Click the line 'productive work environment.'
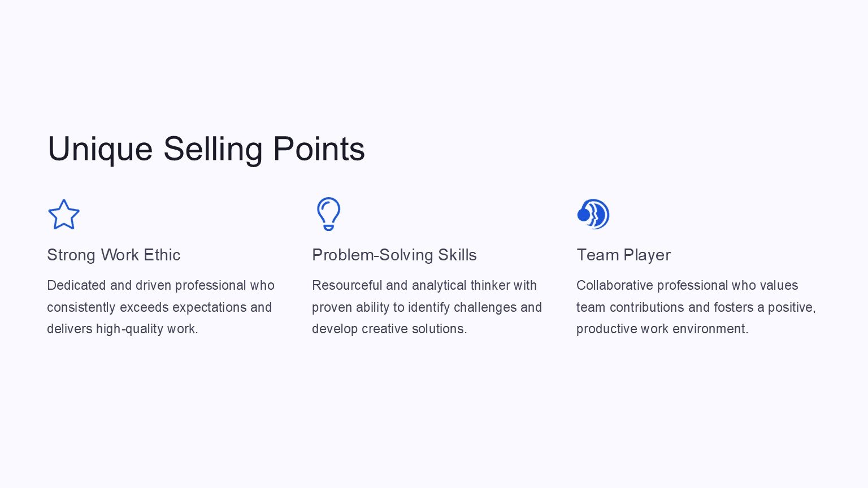 pyautogui.click(x=662, y=329)
